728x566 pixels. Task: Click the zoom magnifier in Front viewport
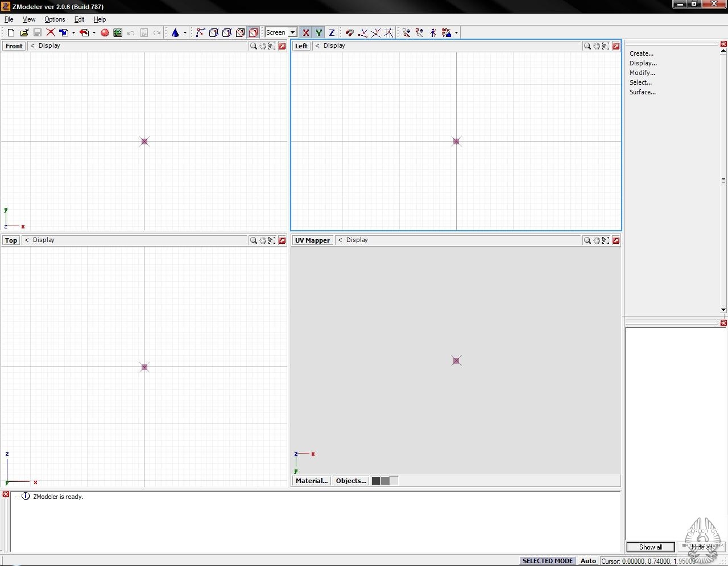click(253, 46)
